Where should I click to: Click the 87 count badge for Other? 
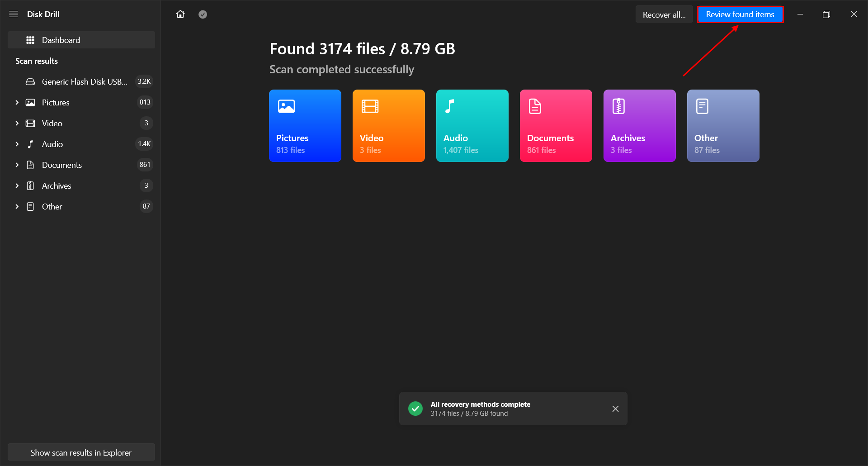pos(146,206)
